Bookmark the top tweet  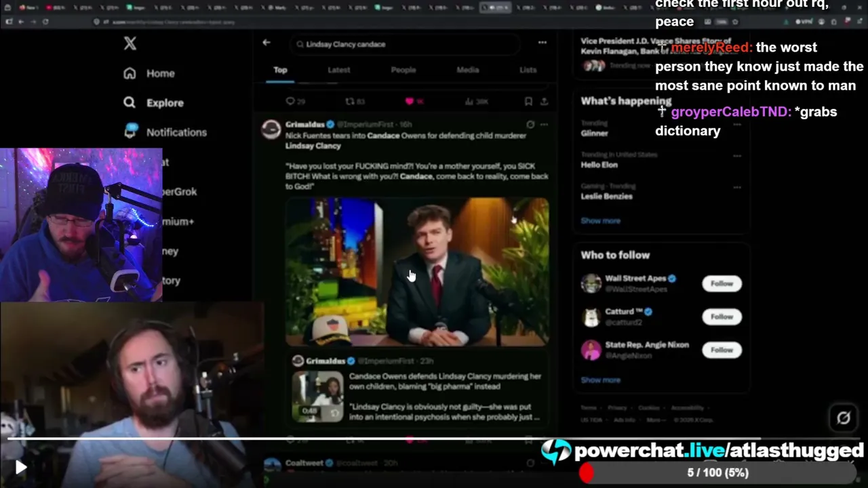[x=528, y=101]
